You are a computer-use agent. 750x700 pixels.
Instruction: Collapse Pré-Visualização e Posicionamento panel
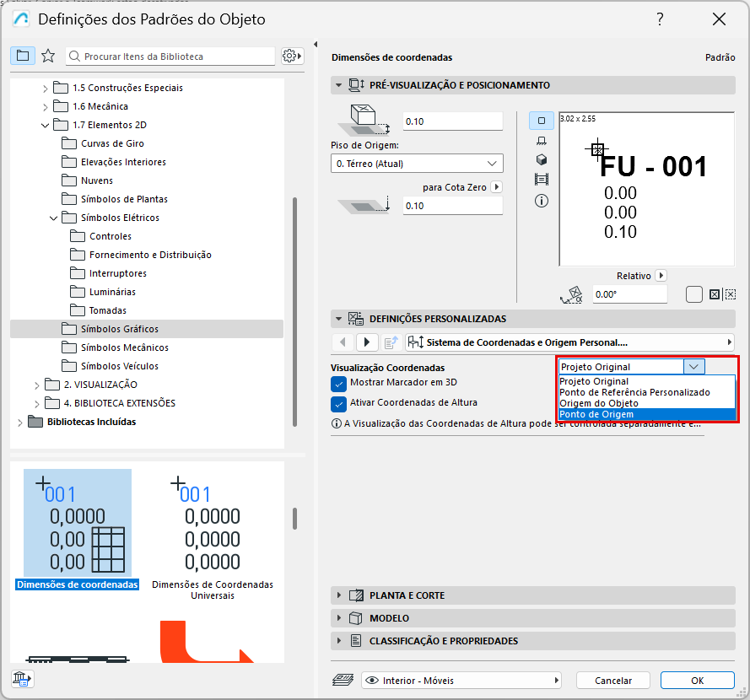point(338,85)
